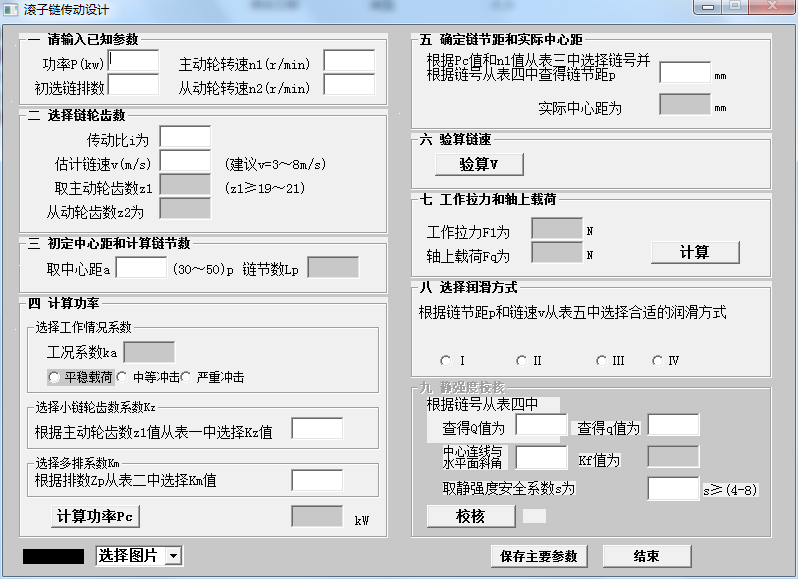Click the 工况系数ka field
Viewport: 798px width, 579px height.
(x=150, y=352)
